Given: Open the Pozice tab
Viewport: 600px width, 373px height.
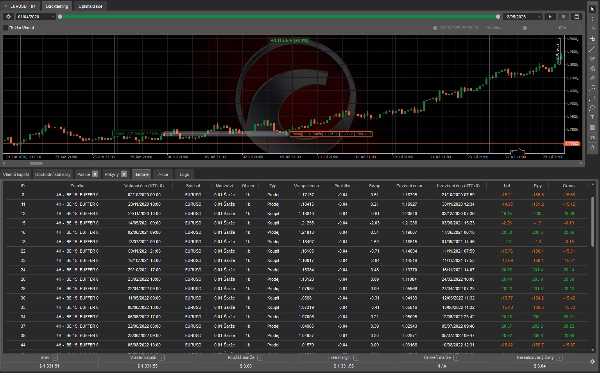Looking at the screenshot, I should (87, 174).
